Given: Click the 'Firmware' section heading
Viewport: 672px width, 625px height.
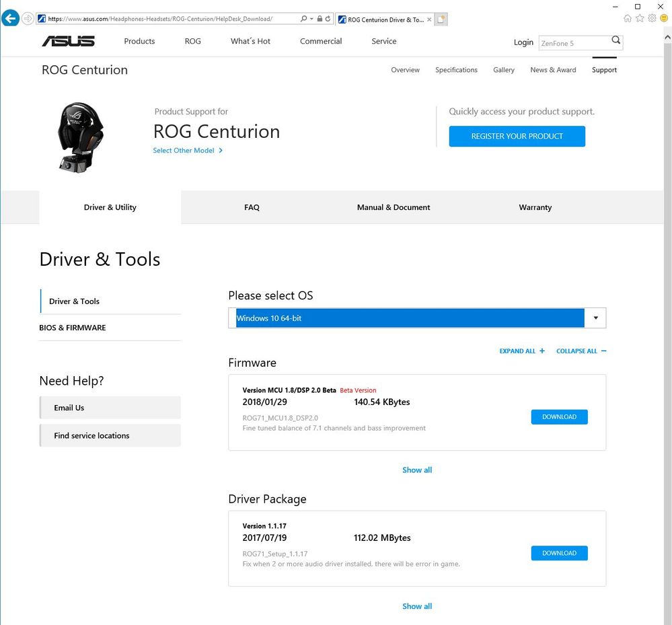Looking at the screenshot, I should [252, 363].
